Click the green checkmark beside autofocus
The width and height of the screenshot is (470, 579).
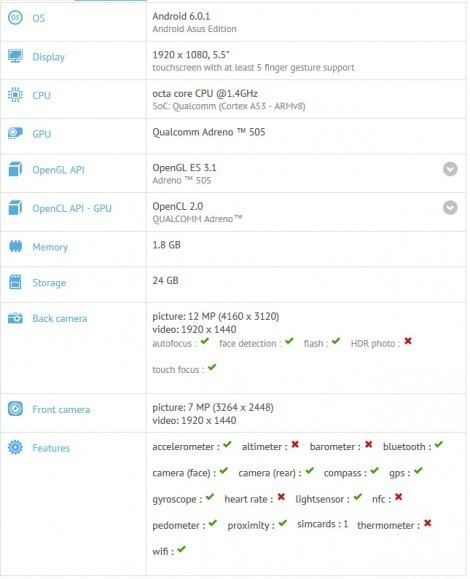pos(205,341)
